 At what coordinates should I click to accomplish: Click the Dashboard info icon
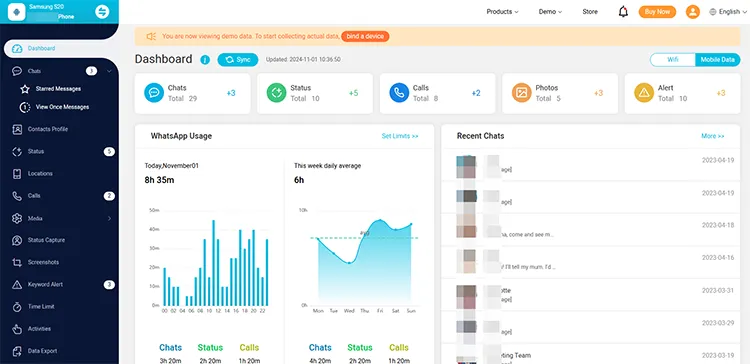coord(205,60)
